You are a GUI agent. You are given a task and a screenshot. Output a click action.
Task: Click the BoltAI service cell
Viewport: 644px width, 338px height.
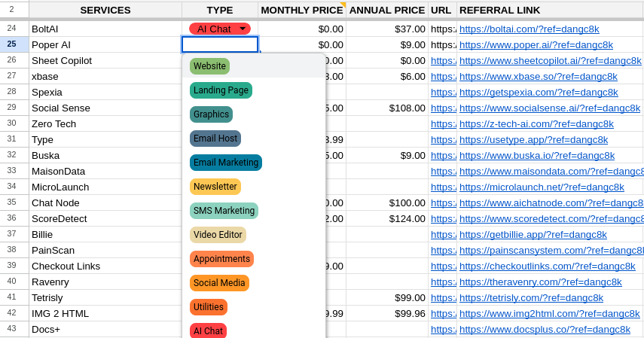(x=105, y=29)
